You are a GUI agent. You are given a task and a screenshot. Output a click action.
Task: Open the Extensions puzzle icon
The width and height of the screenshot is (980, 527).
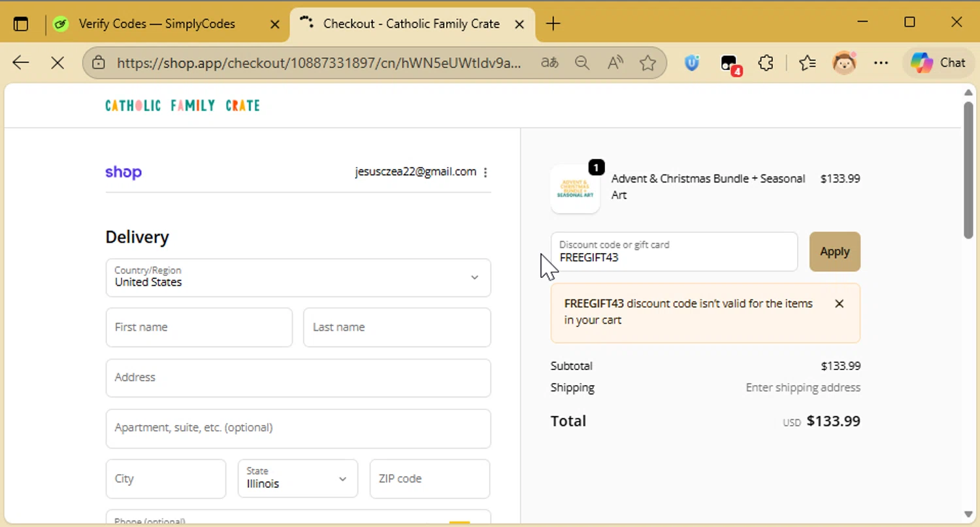tap(766, 63)
